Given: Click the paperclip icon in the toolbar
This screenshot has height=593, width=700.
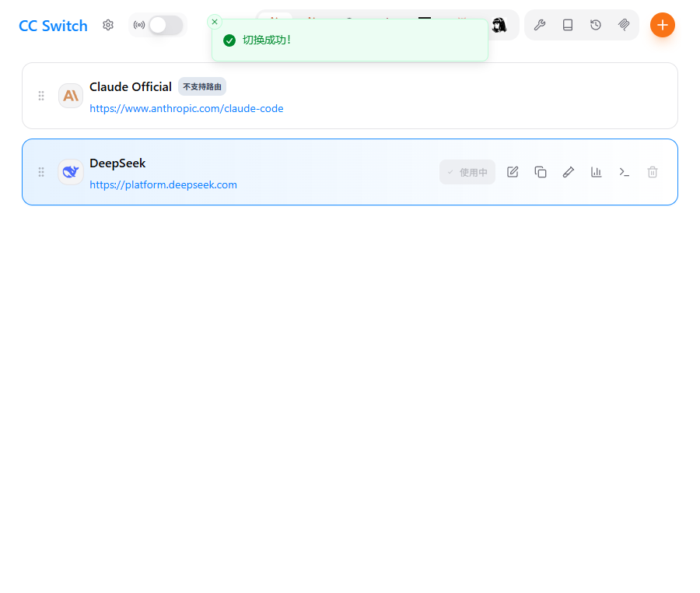Looking at the screenshot, I should pos(624,25).
